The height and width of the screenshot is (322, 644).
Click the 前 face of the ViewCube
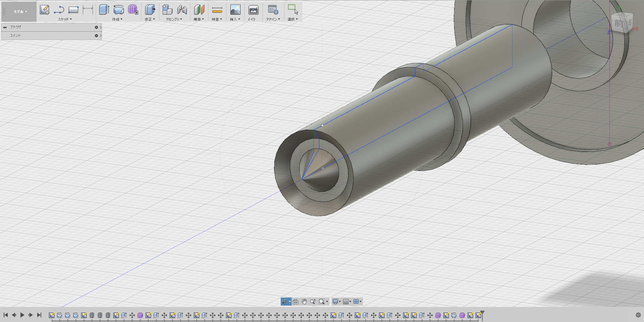[619, 23]
